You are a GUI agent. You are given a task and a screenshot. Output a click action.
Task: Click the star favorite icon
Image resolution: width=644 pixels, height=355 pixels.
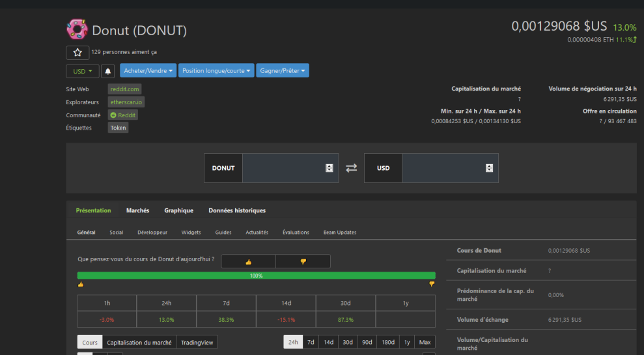[x=77, y=53]
